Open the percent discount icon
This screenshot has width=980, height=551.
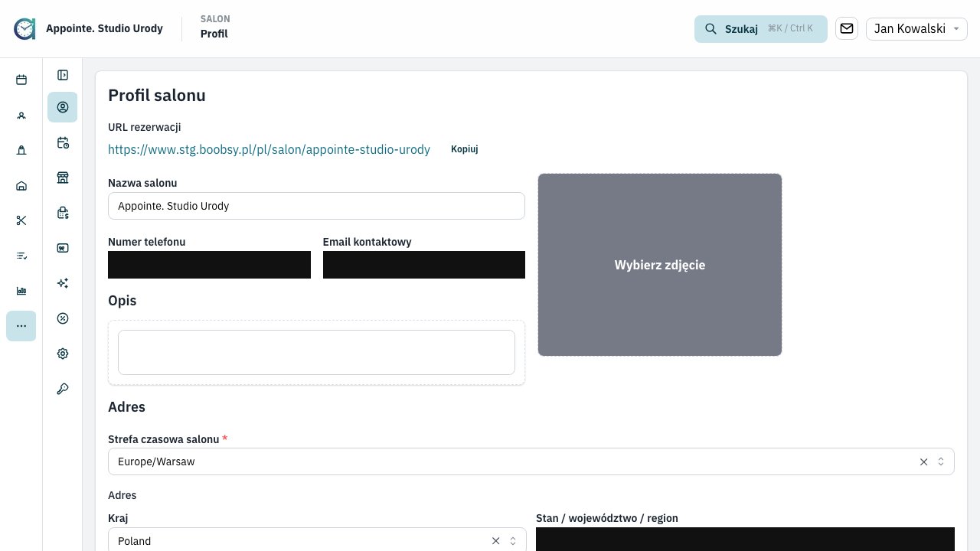63,318
